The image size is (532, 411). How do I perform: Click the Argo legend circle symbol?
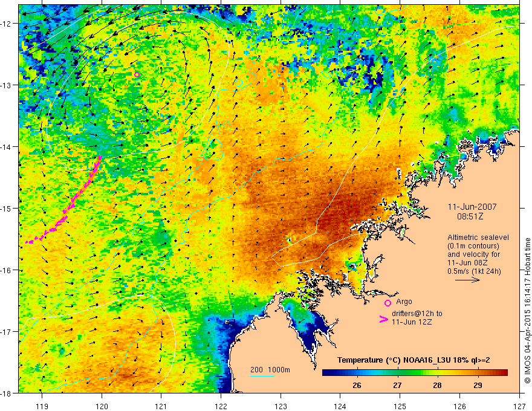pyautogui.click(x=388, y=303)
